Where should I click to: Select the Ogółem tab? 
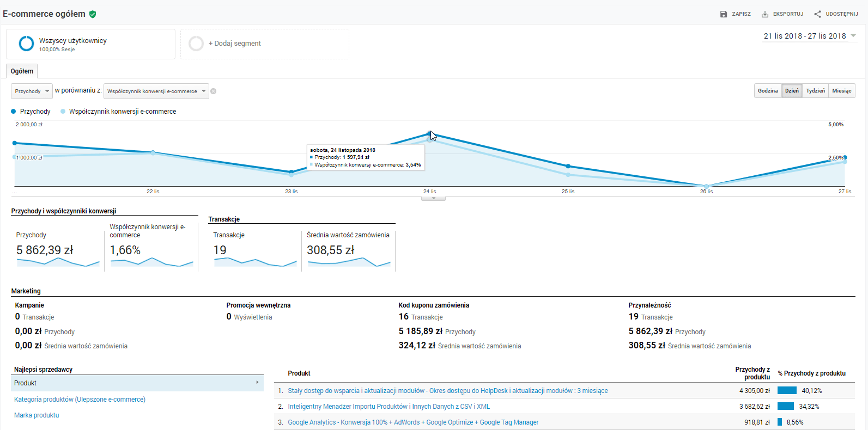22,71
